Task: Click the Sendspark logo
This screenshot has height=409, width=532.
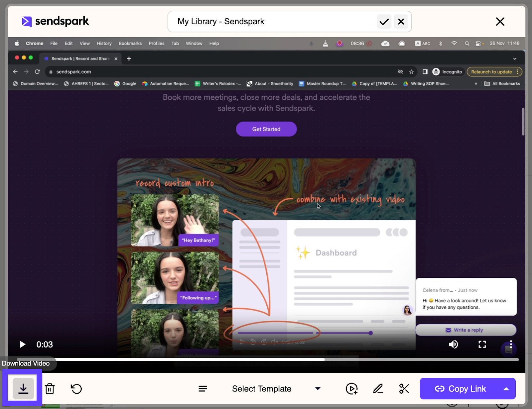Action: [55, 21]
